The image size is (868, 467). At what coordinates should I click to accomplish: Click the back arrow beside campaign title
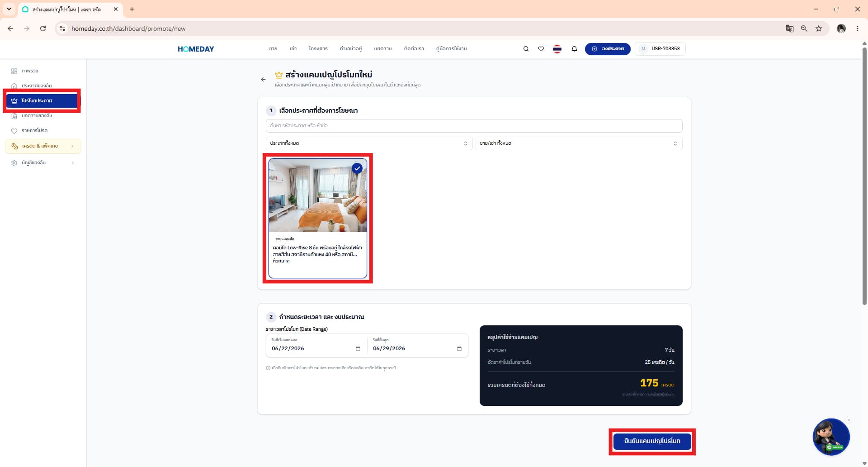(263, 79)
